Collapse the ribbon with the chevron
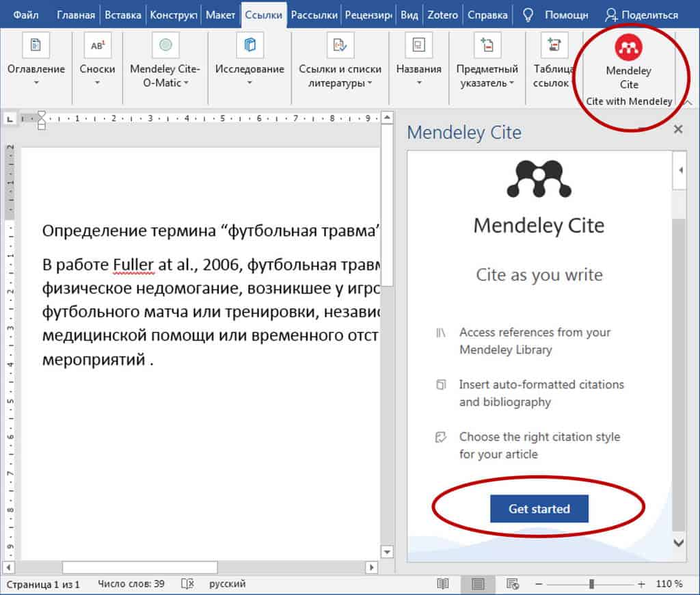 [x=688, y=103]
